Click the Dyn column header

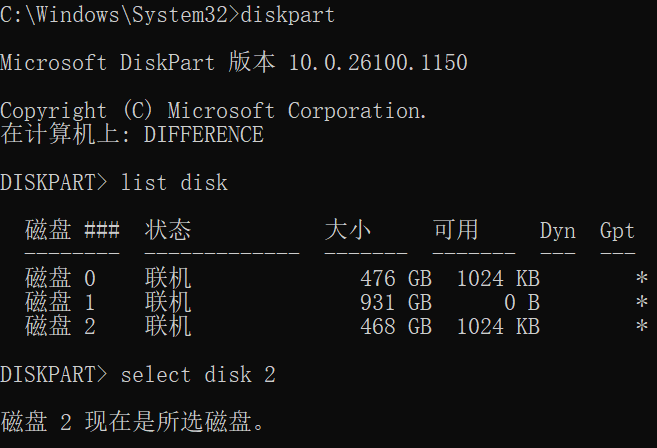[x=557, y=231]
